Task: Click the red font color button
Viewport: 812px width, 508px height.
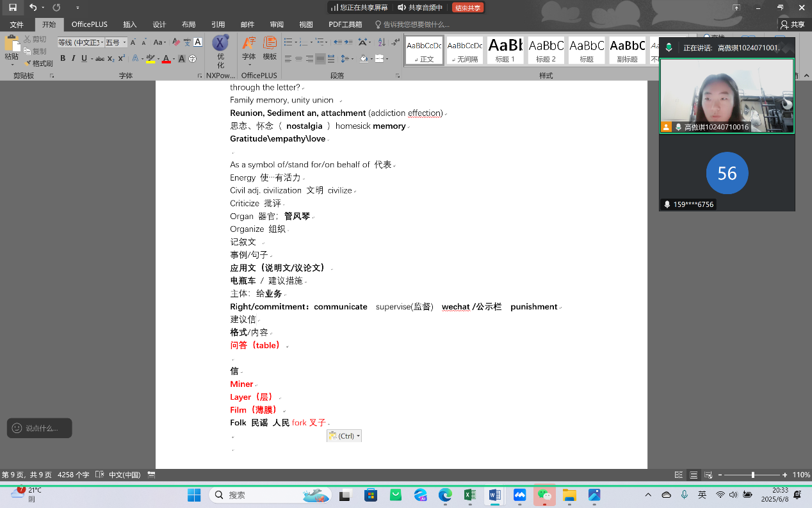Action: (x=166, y=59)
